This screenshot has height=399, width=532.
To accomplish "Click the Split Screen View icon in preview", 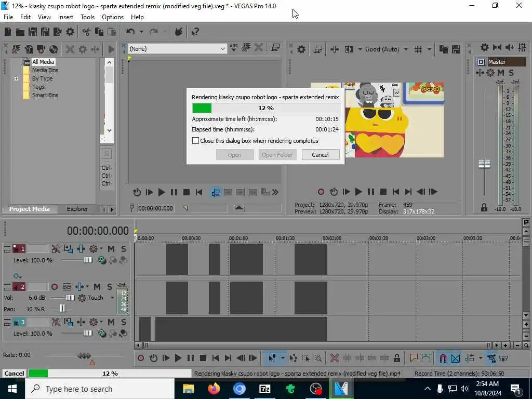I will 349,49.
